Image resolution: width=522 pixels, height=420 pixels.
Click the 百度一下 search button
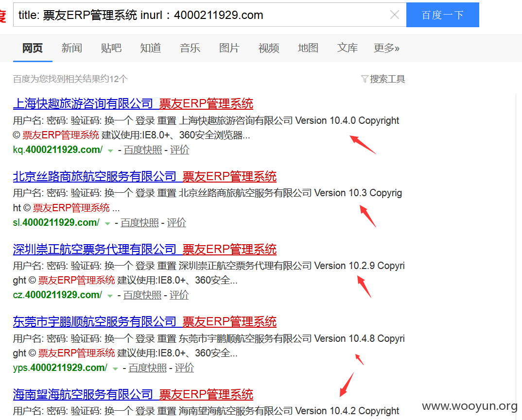pos(442,15)
